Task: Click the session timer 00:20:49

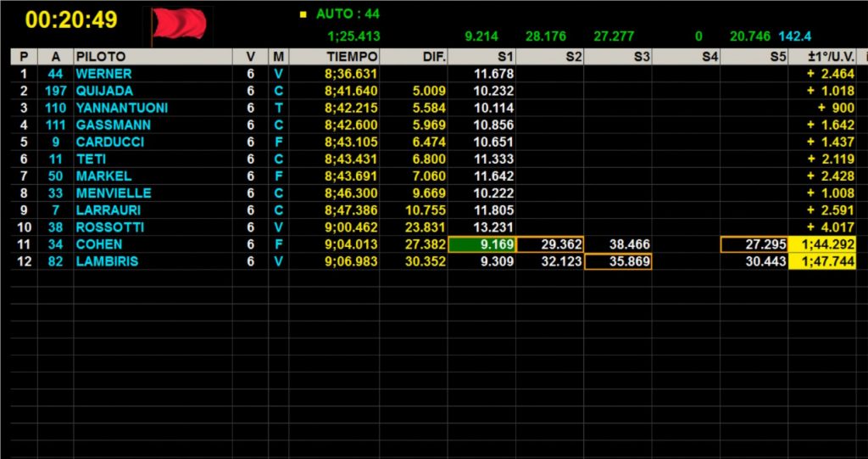Action: coord(71,20)
